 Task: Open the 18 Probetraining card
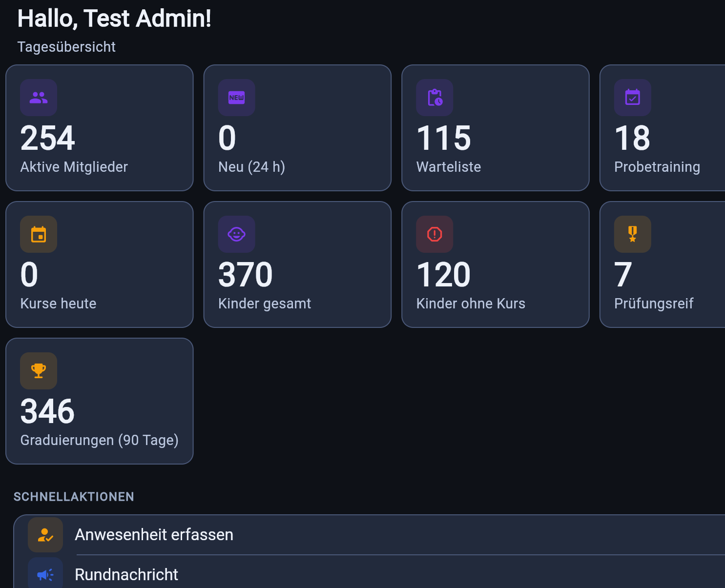(663, 128)
